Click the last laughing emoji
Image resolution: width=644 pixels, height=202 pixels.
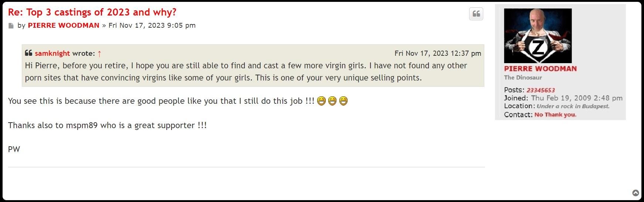tap(343, 101)
